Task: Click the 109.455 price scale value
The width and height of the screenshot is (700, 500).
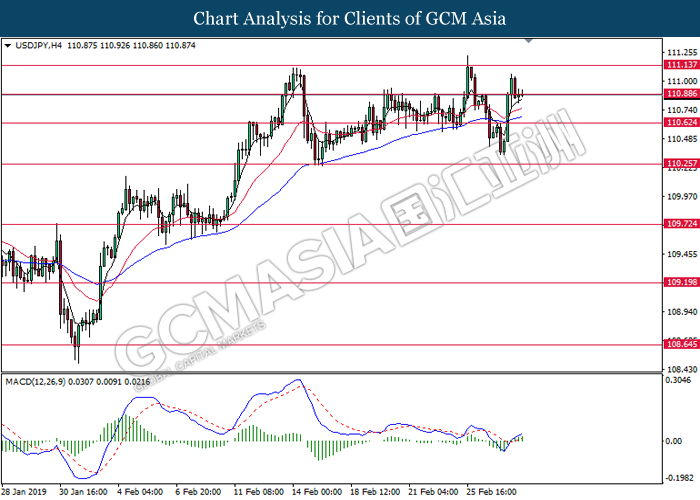Action: [682, 254]
